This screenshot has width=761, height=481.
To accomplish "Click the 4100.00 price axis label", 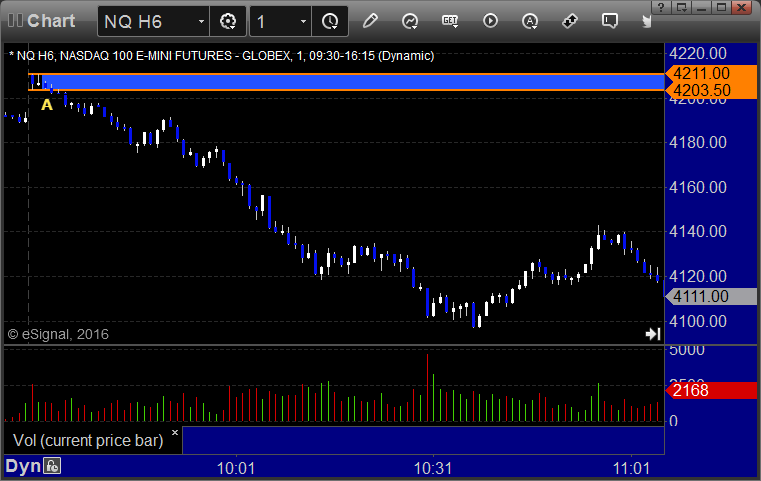I will pyautogui.click(x=697, y=321).
